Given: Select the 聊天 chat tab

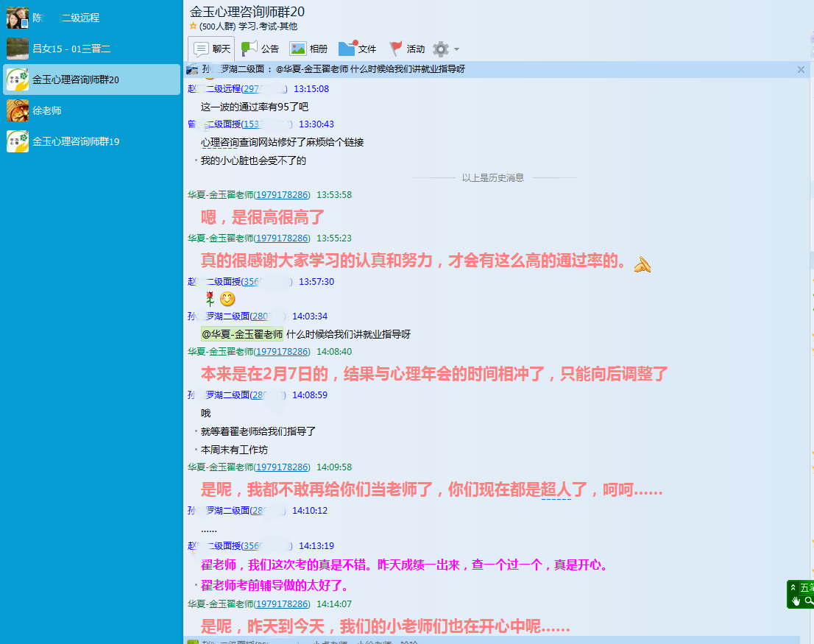Looking at the screenshot, I should pyautogui.click(x=211, y=49).
